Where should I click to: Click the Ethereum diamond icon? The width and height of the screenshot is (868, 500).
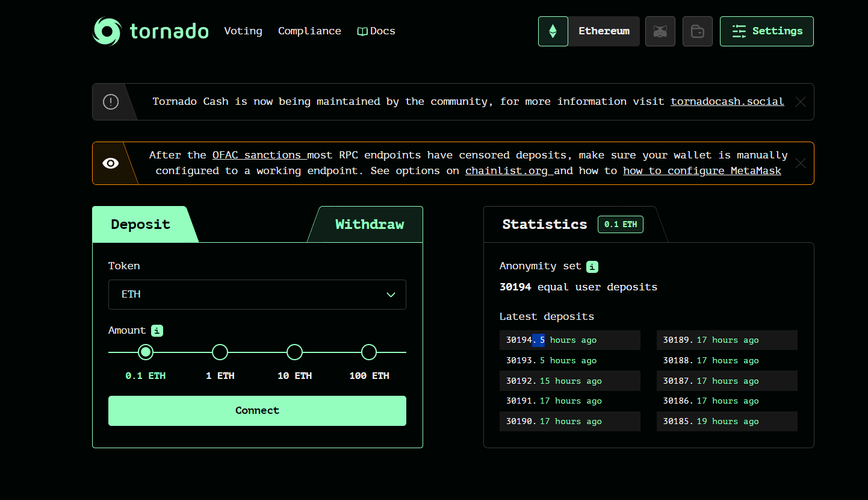click(x=552, y=31)
